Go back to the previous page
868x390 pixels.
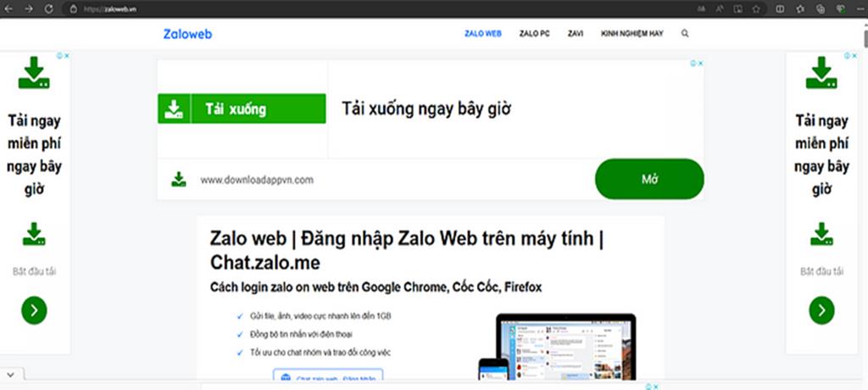point(8,8)
